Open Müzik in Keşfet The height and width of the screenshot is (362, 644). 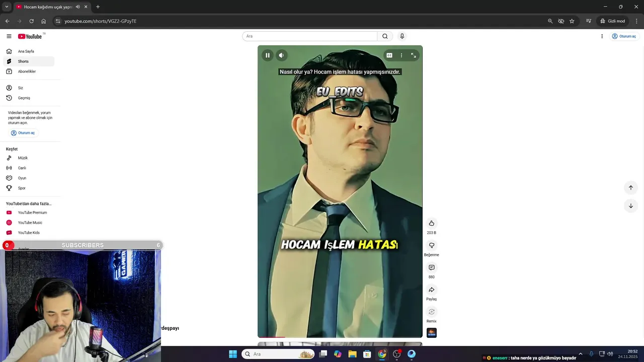(29, 158)
